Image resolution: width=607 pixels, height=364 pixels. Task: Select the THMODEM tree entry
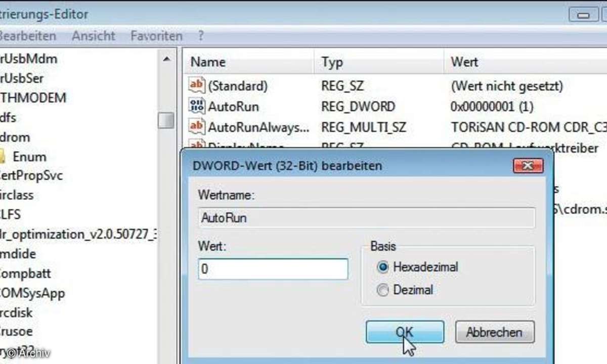tap(33, 98)
